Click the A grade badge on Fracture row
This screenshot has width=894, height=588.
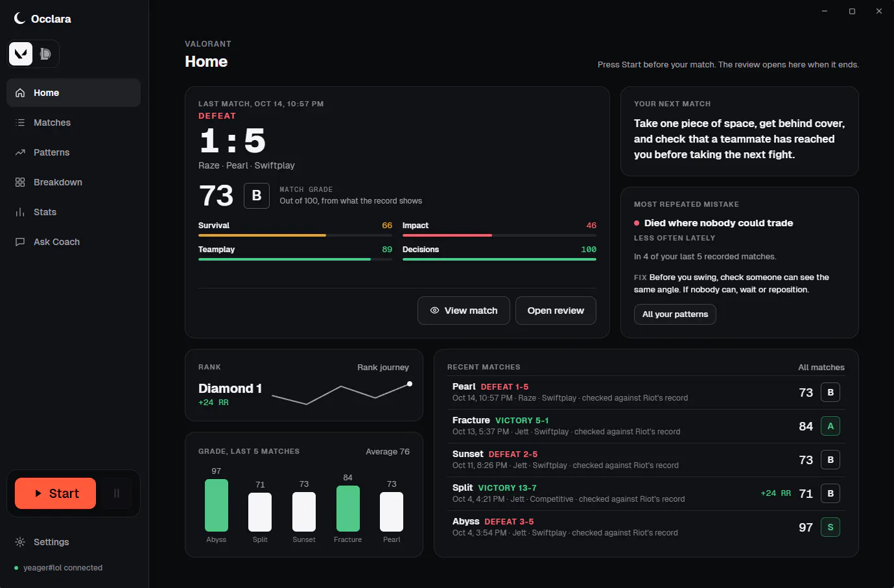[830, 426]
